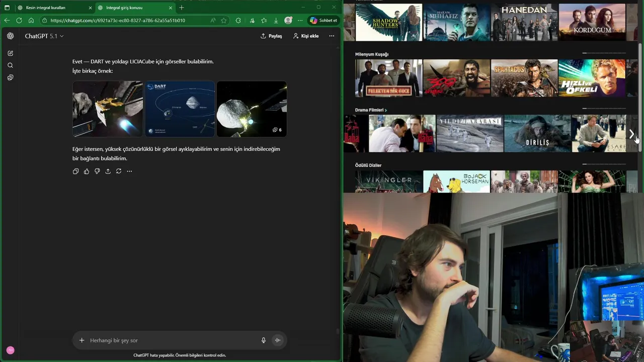This screenshot has height=362, width=644.
Task: Regenerate the response
Action: [x=119, y=171]
